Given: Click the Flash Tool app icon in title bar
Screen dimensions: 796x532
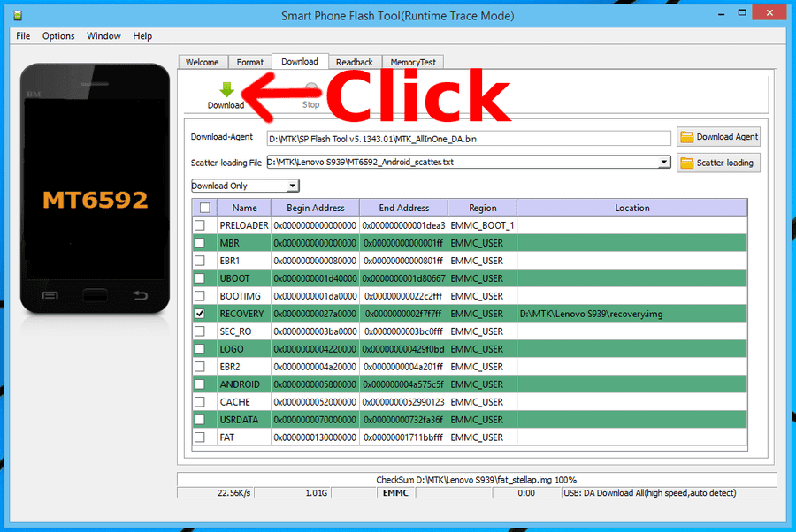Looking at the screenshot, I should pos(18,15).
